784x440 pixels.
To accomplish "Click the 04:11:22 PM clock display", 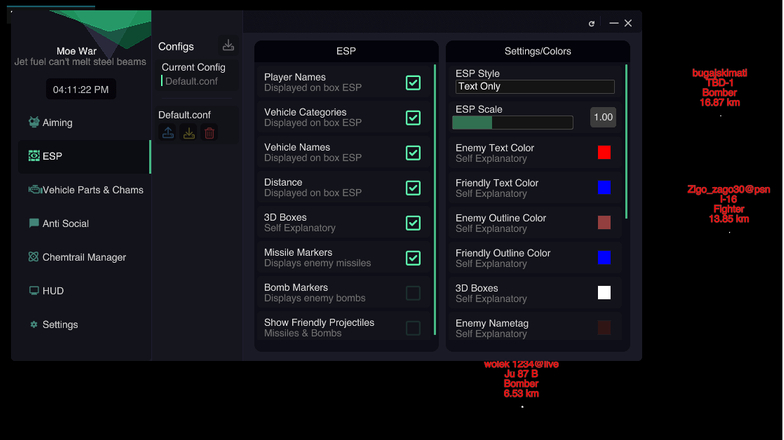I will (80, 90).
